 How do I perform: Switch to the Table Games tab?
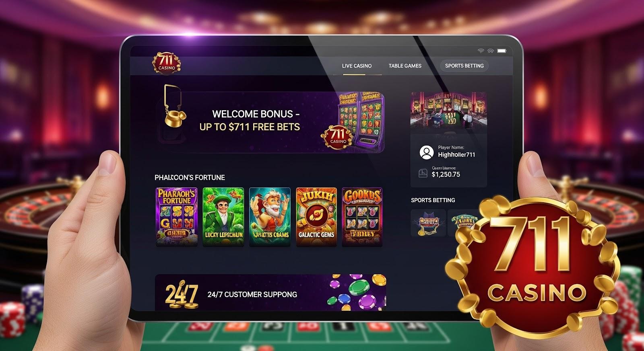[x=405, y=66]
